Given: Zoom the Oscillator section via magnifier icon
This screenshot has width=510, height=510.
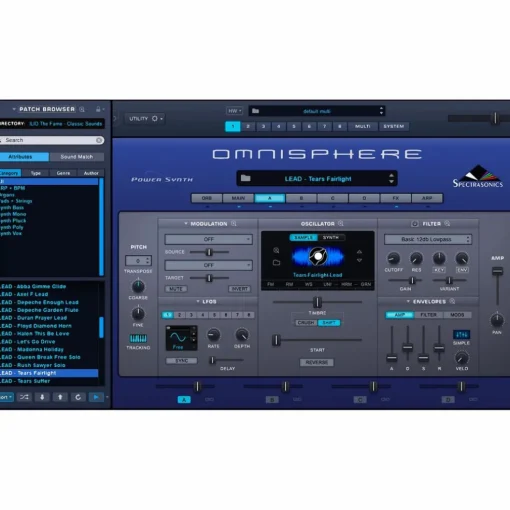Looking at the screenshot, I should pos(341,223).
